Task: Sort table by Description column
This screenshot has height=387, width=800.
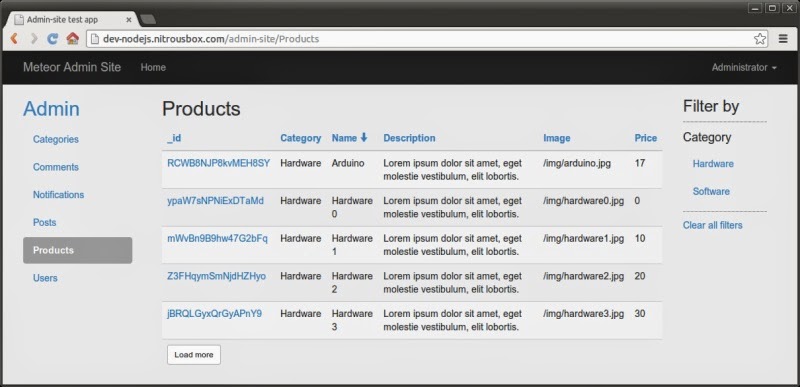Action: [409, 138]
